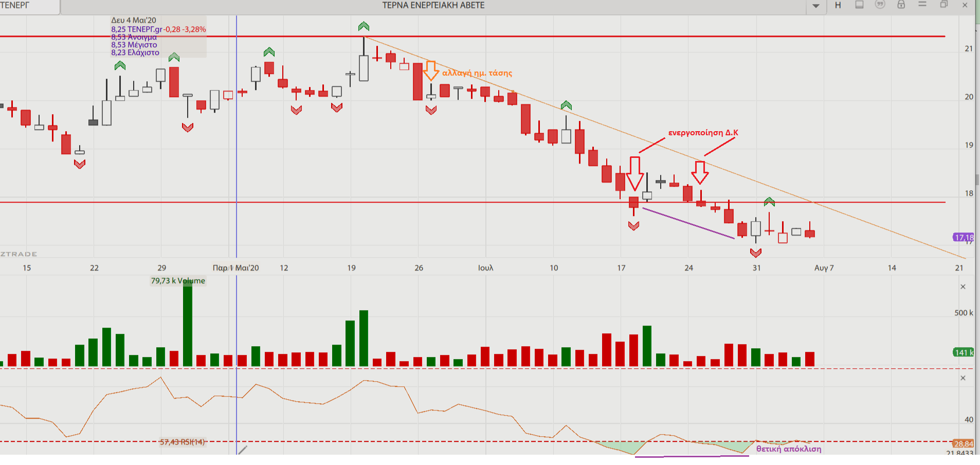
Task: Click the red down signal below the 26 date candle
Action: pyautogui.click(x=431, y=110)
